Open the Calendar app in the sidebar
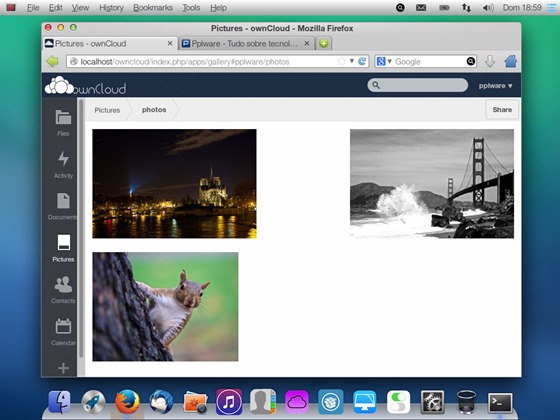560x420 pixels. [63, 332]
